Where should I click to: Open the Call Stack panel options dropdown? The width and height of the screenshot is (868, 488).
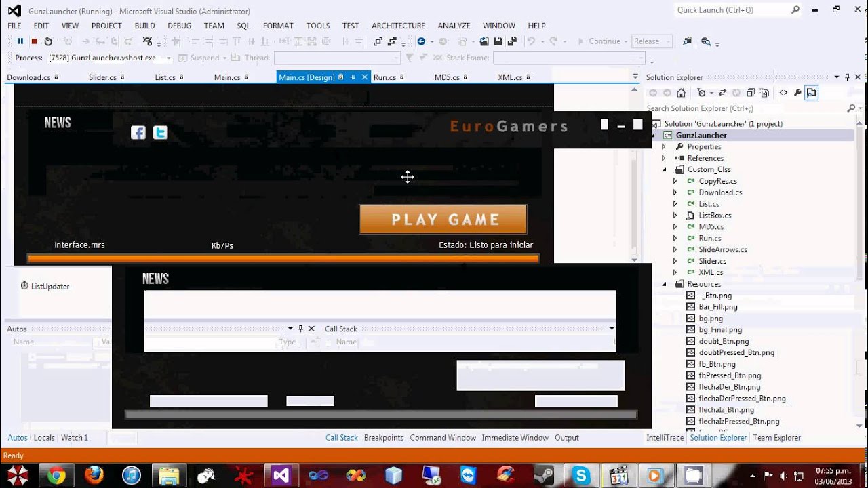(x=612, y=329)
